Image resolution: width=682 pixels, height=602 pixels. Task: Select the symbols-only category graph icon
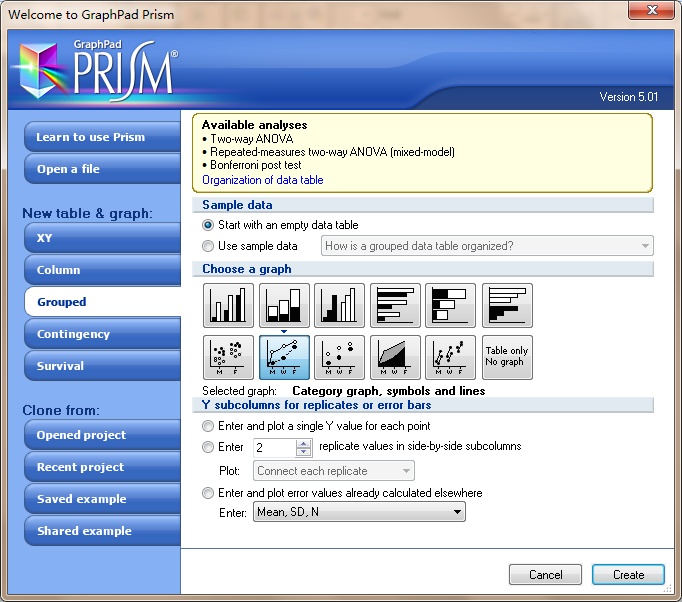[339, 357]
